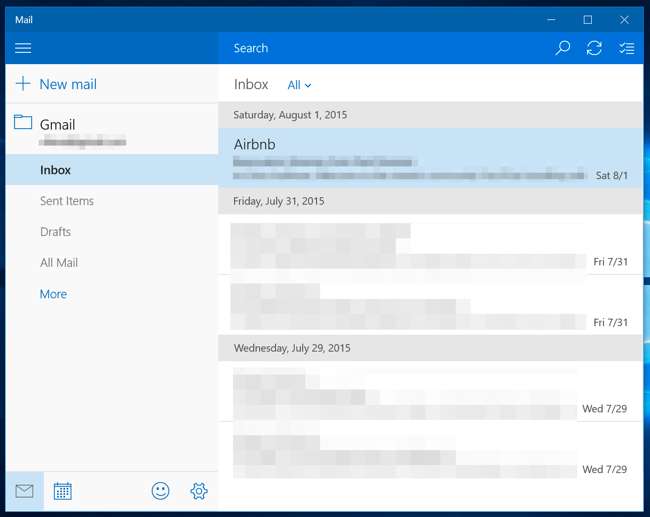The image size is (650, 517).
Task: Open feedback smiley face icon
Action: click(x=160, y=491)
